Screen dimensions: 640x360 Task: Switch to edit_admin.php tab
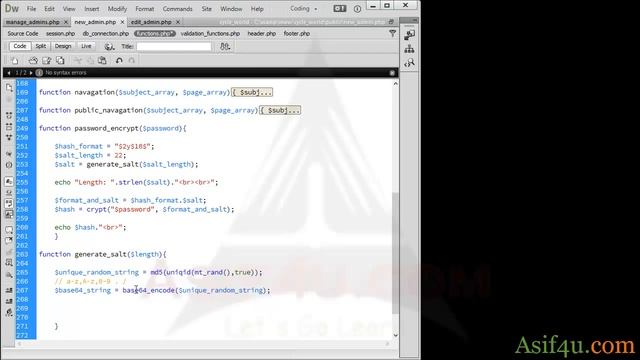151,22
